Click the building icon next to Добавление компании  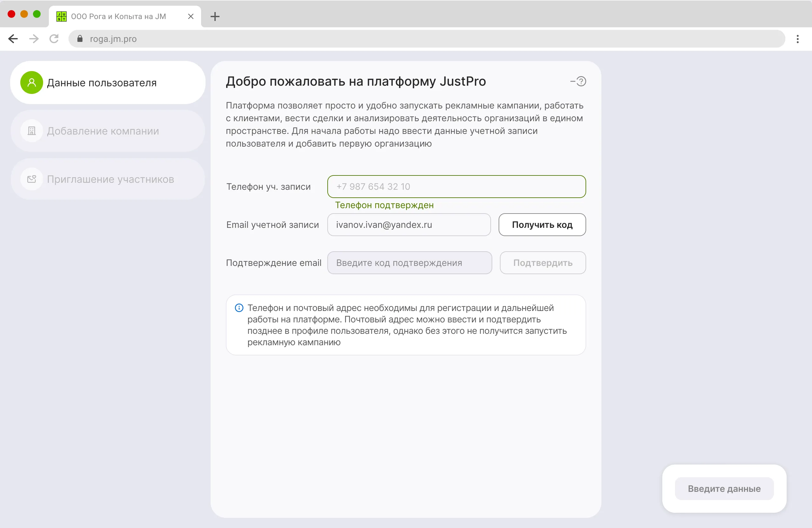pos(31,131)
